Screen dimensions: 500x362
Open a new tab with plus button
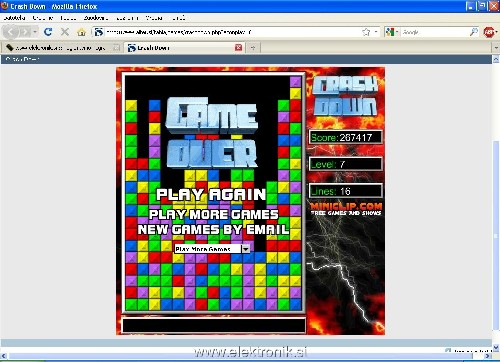tap(253, 48)
